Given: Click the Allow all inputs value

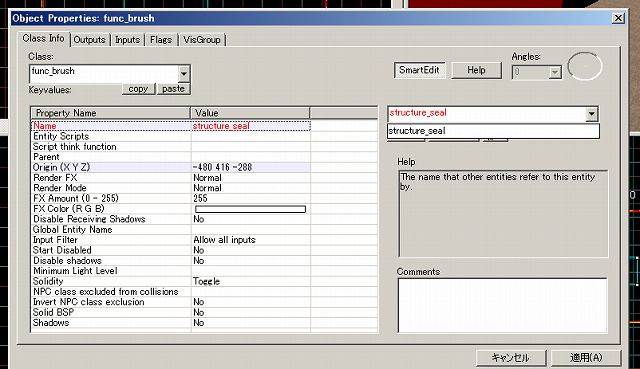Looking at the screenshot, I should coord(224,240).
